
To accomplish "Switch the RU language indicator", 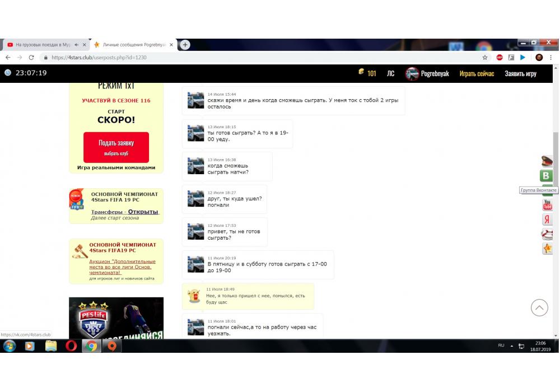I will [501, 346].
